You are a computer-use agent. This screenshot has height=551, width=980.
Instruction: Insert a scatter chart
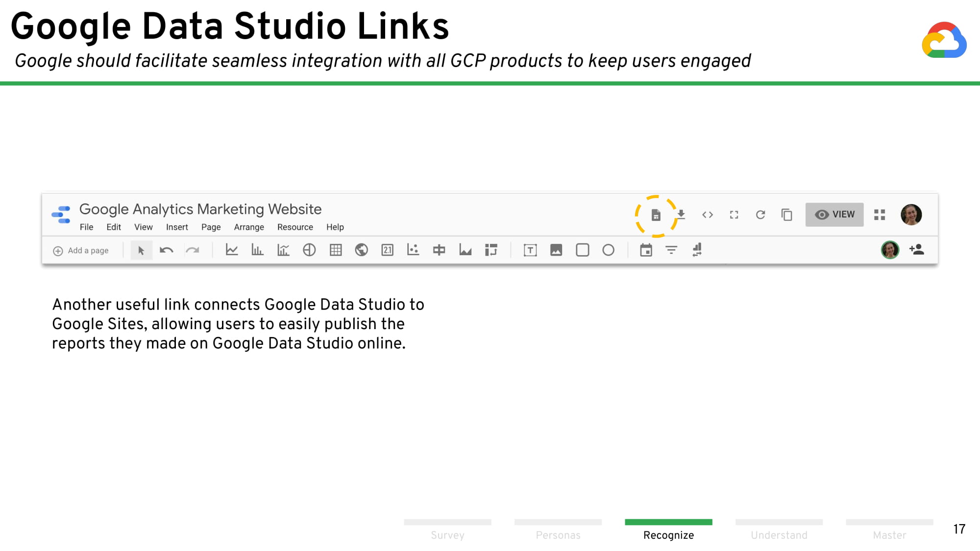click(x=413, y=250)
